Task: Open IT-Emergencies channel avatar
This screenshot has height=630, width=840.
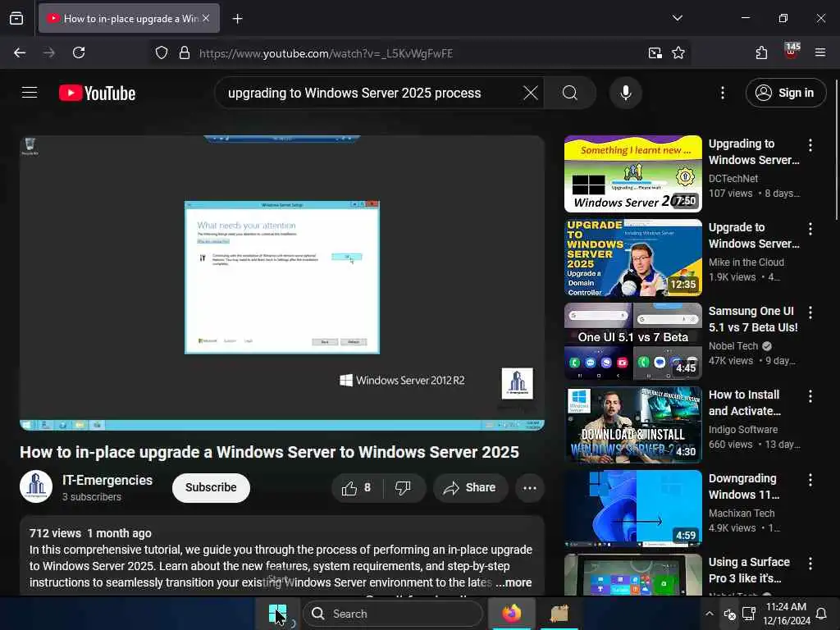Action: pyautogui.click(x=36, y=486)
